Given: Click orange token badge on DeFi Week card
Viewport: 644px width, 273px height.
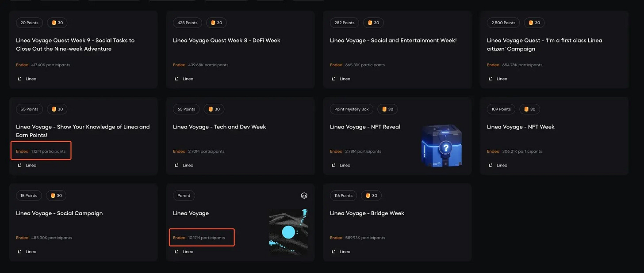Looking at the screenshot, I should coord(216,23).
